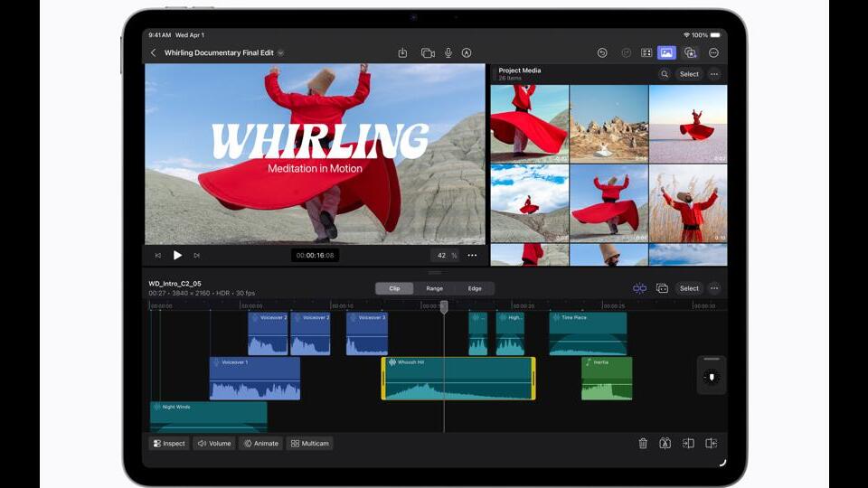Tap the WHIRLING title in viewer

320,142
